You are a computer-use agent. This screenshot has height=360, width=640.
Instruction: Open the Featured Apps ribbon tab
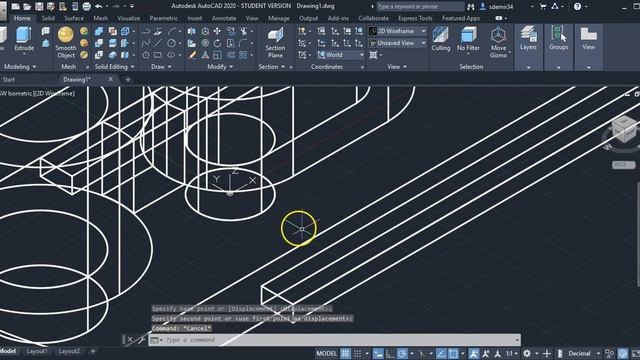461,18
